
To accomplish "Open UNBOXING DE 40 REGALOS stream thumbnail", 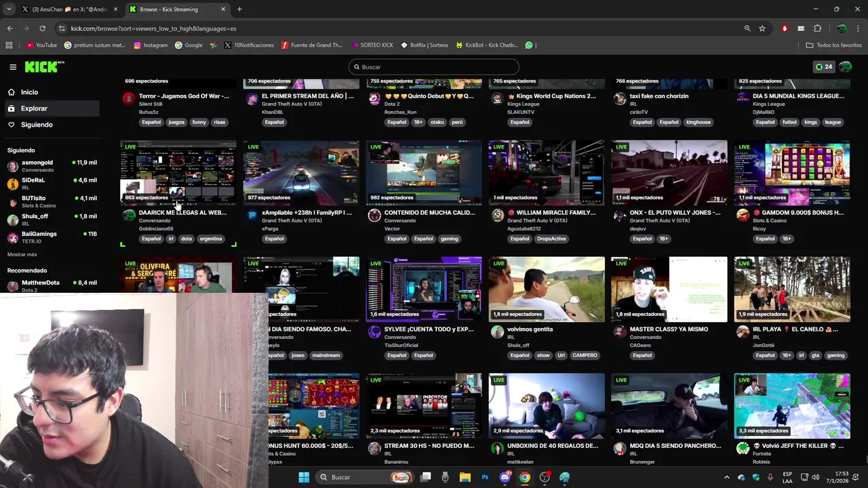I will [x=547, y=406].
